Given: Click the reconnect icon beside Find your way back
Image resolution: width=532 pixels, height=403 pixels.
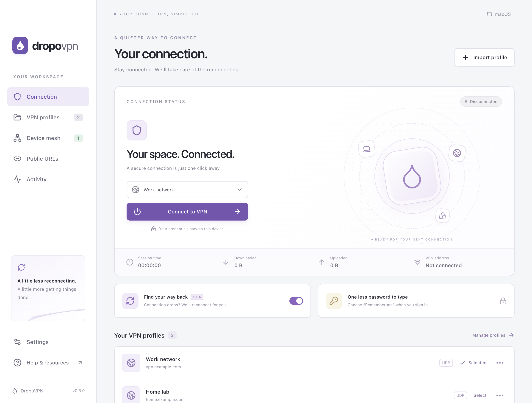Looking at the screenshot, I should tap(130, 301).
